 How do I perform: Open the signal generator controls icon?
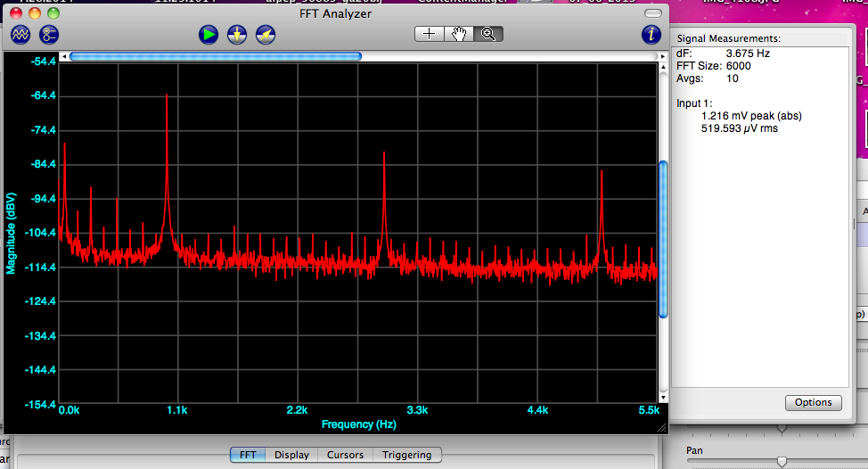click(x=49, y=35)
